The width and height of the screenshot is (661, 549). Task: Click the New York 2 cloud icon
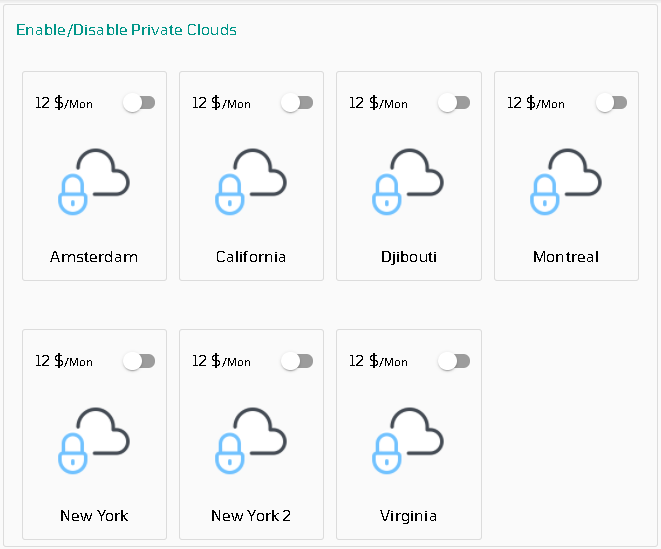click(251, 441)
